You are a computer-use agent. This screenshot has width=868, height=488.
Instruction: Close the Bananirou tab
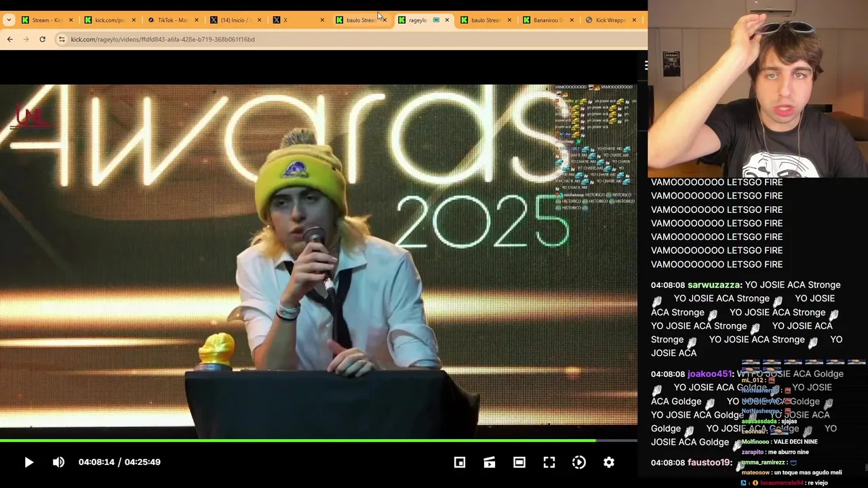[x=572, y=20]
